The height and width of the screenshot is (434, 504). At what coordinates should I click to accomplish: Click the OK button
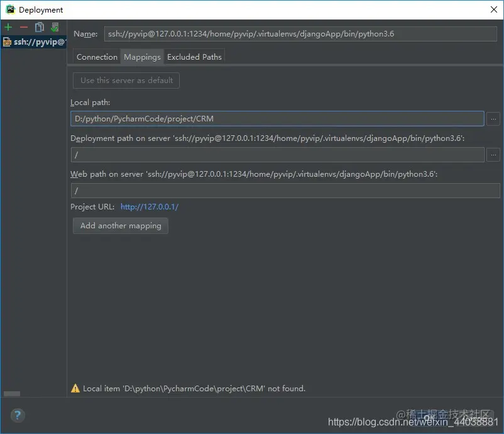pyautogui.click(x=429, y=418)
